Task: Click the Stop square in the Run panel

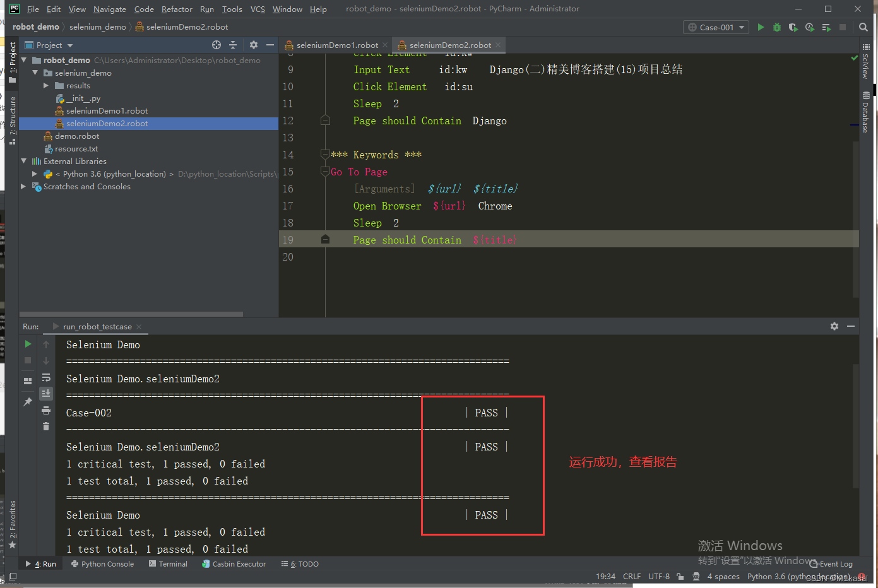Action: pos(28,360)
